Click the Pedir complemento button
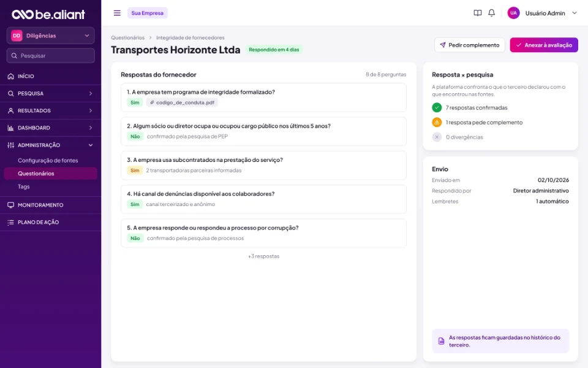 470,45
